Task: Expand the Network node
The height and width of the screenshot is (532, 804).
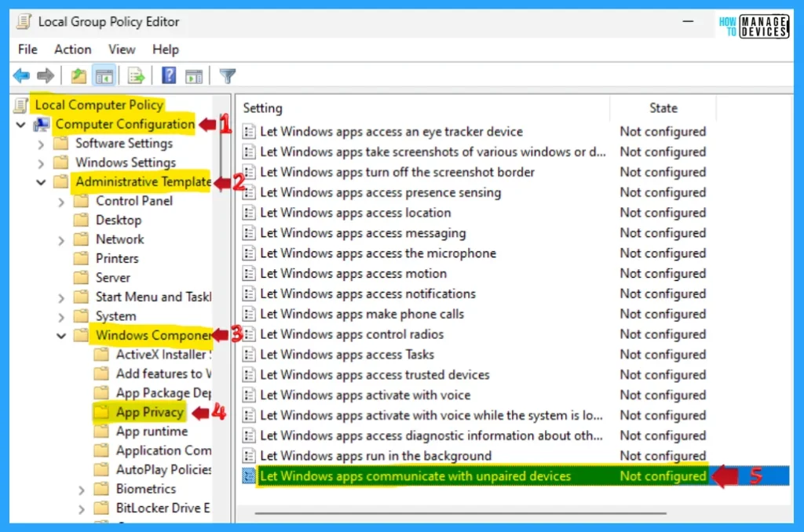Action: 61,240
